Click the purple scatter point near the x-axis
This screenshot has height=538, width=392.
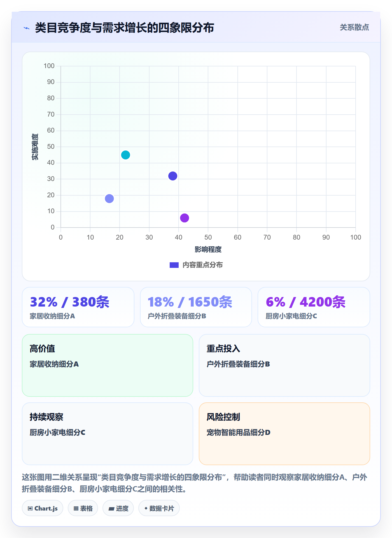(185, 218)
